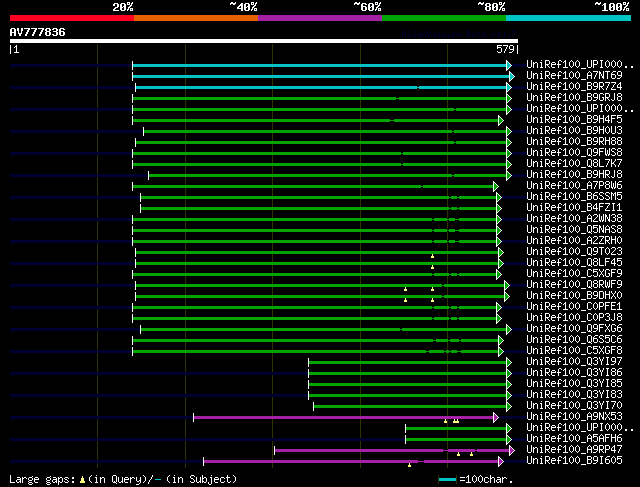This screenshot has height=487, width=640.
Task: Click the 579 end position label
Action: click(505, 49)
